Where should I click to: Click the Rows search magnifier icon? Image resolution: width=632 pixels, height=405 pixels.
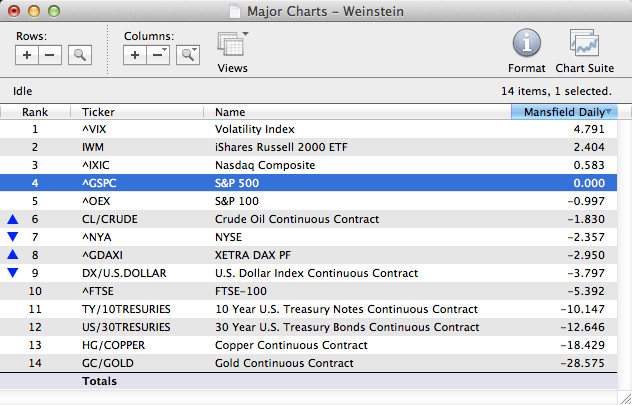79,55
